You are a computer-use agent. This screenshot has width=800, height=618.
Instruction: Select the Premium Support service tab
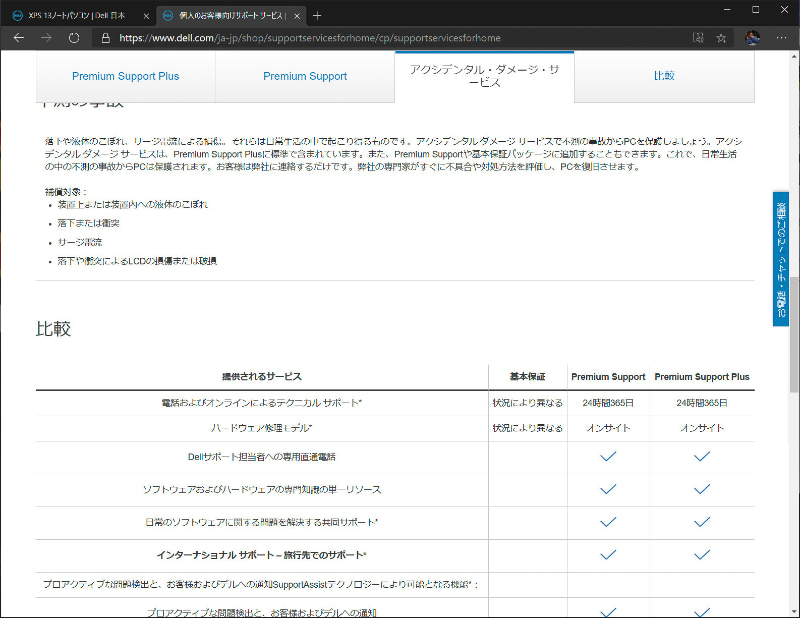point(305,76)
